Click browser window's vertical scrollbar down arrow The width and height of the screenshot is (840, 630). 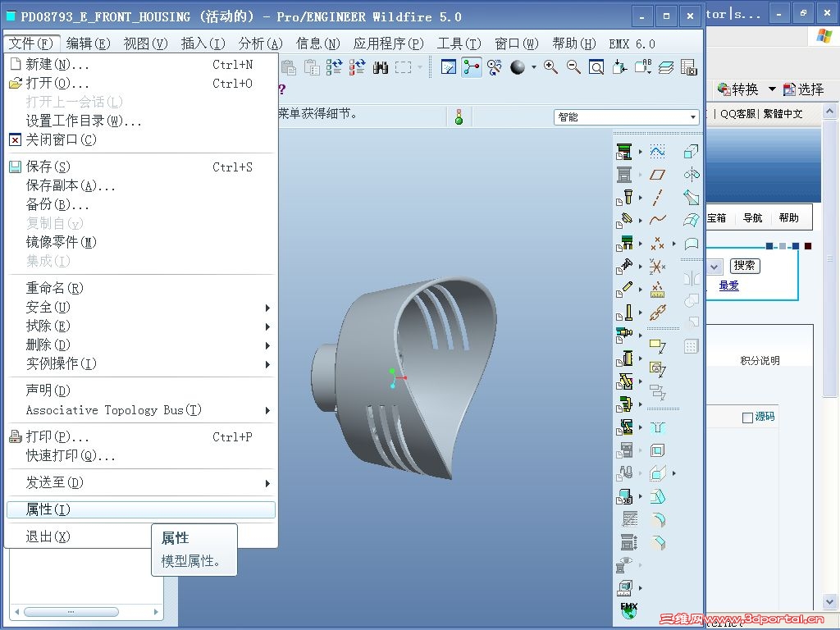[x=830, y=601]
